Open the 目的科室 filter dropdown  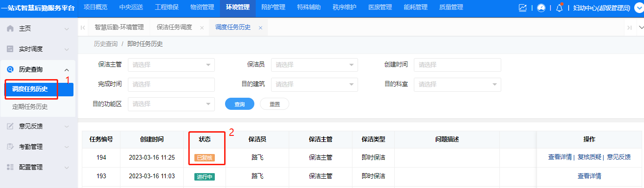[x=458, y=84]
